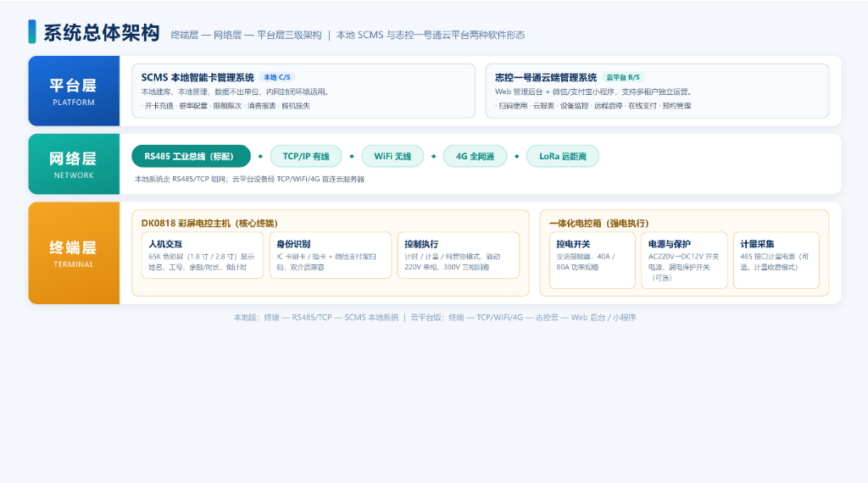Viewport: 868px width, 483px height.
Task: Select the 4G 全网通 pill
Action: [475, 156]
